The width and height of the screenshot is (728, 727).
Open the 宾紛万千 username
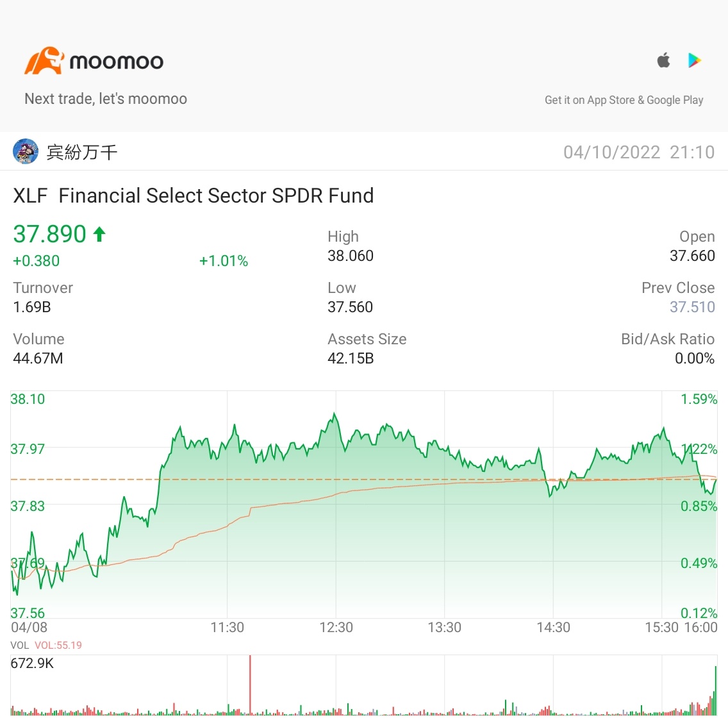coord(82,152)
